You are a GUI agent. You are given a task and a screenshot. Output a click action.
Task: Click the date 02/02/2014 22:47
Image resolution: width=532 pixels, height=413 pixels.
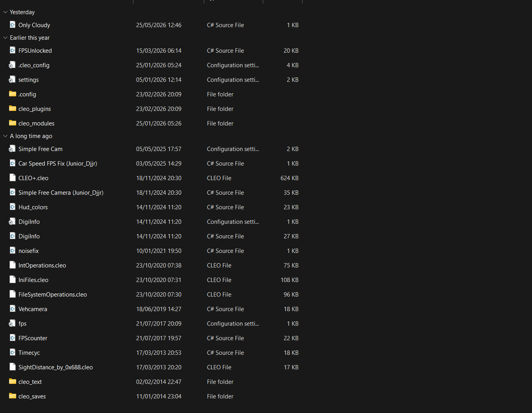159,382
